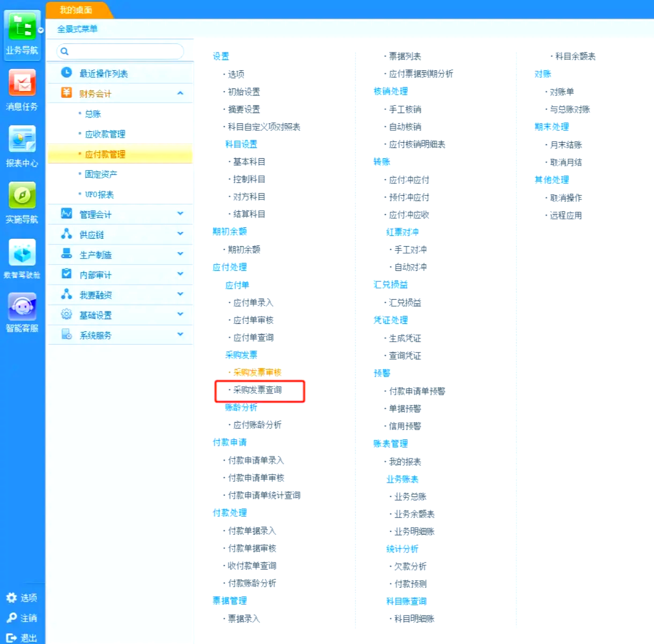Screen dimensions: 654x644
Task: Open the 报表中心 icon
Action: (22, 139)
